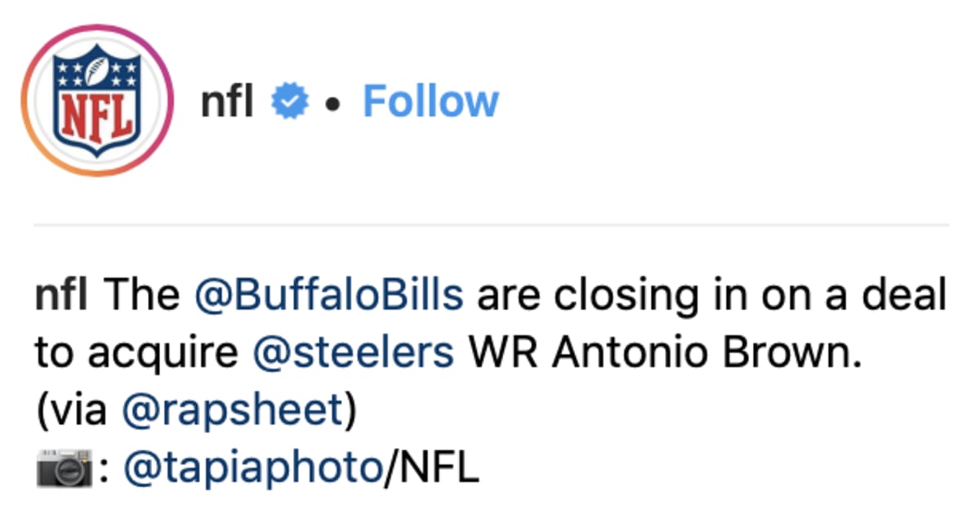This screenshot has width=980, height=514.
Task: Open the nfl username in the header
Action: [x=227, y=101]
